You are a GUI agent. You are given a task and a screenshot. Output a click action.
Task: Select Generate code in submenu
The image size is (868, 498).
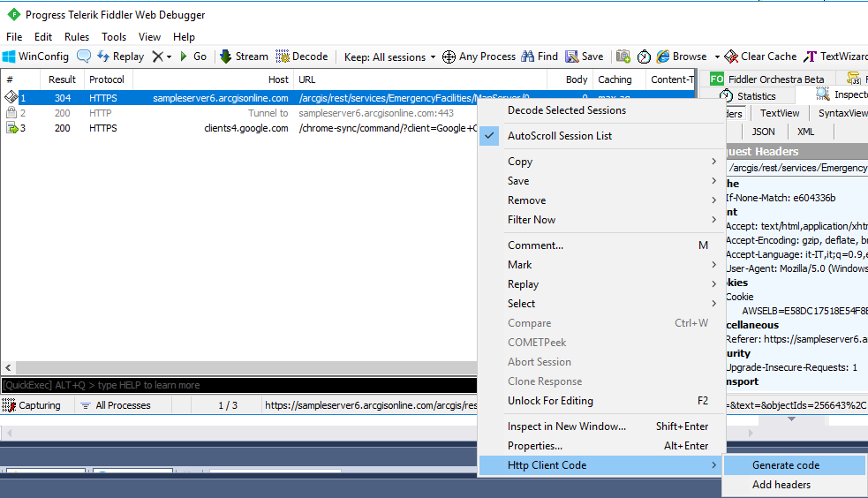click(x=795, y=464)
